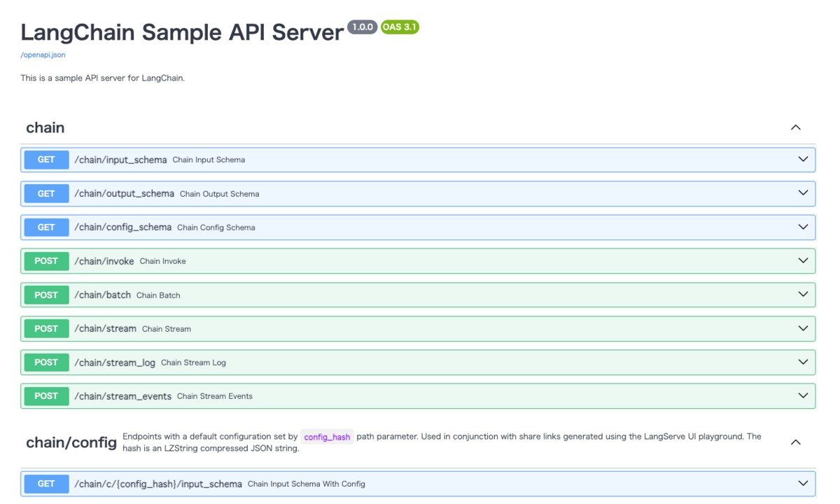
Task: Click the config_hash code label
Action: pyautogui.click(x=327, y=437)
